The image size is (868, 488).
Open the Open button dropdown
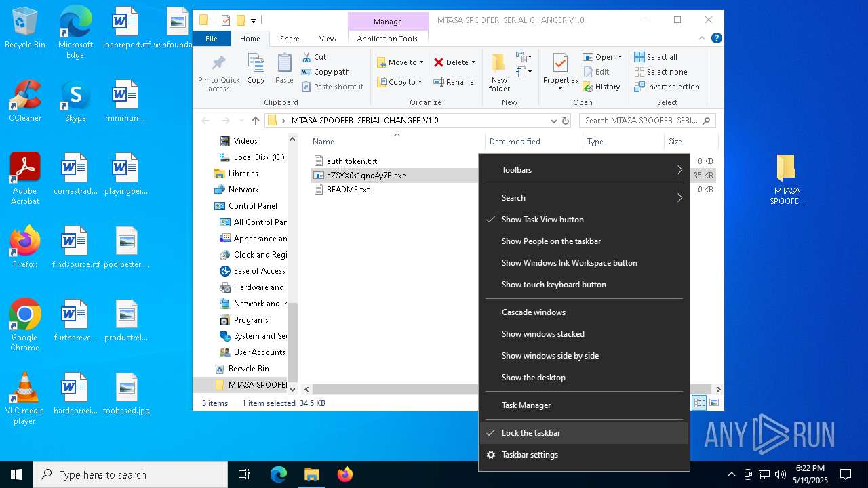(620, 57)
